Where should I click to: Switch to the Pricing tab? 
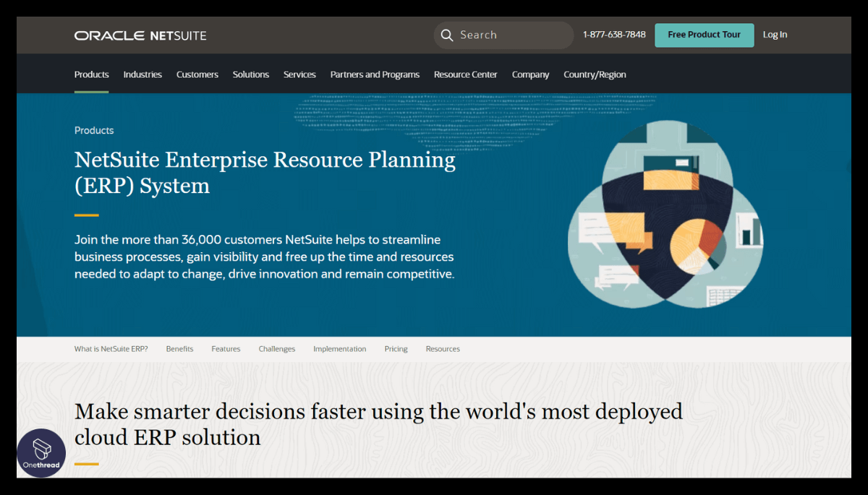(x=396, y=348)
